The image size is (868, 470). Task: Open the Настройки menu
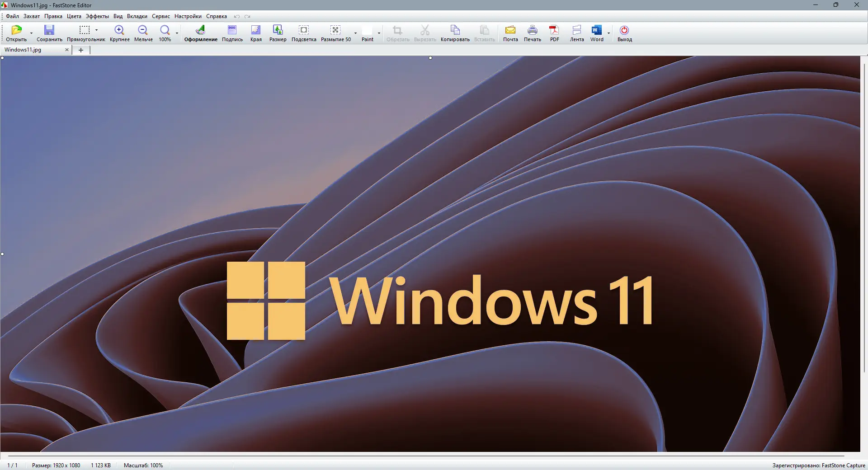(188, 16)
